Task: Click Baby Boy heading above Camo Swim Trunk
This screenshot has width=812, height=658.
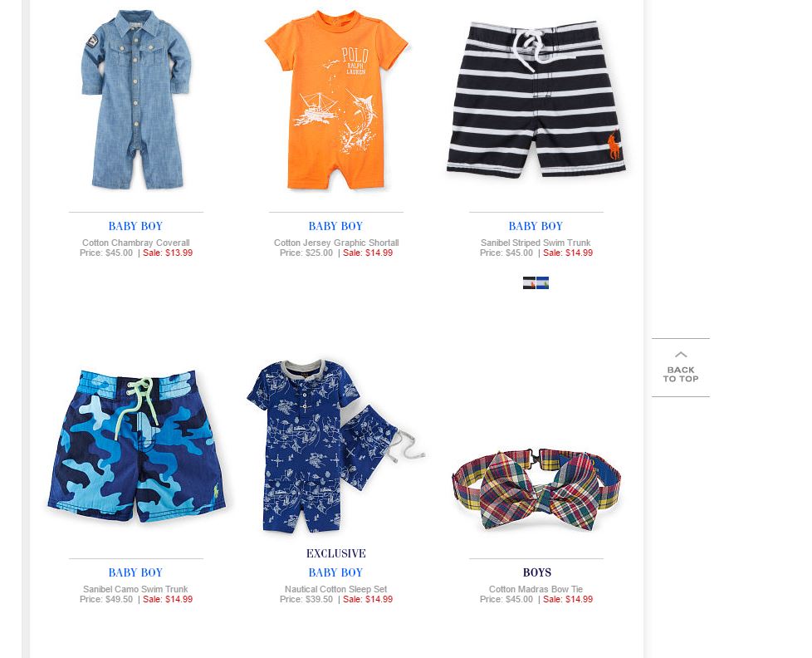Action: 135,572
